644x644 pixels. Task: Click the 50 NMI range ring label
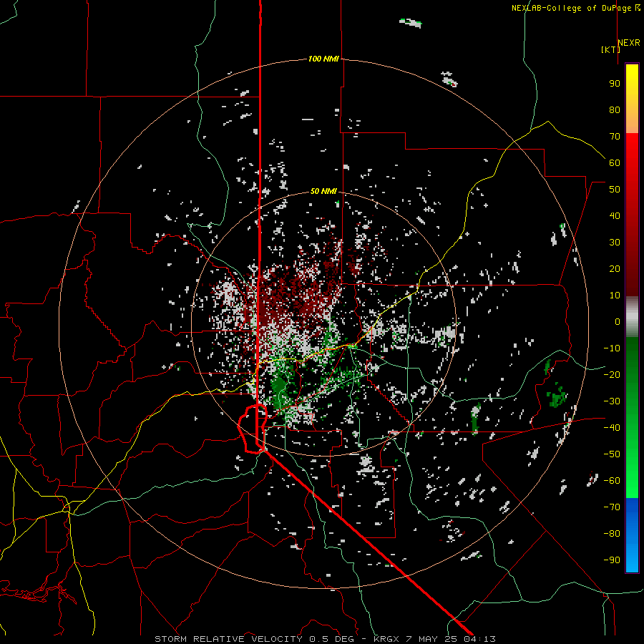pyautogui.click(x=323, y=191)
